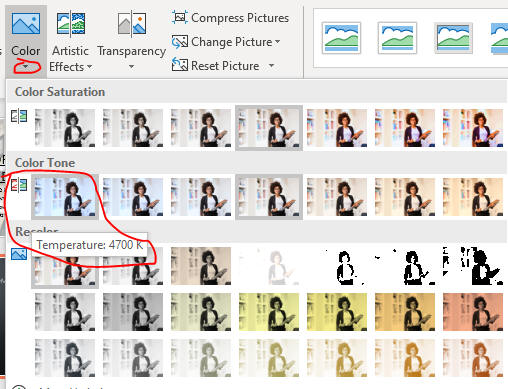Select coolest Color Tone thumbnail Temperature 4700 K
The height and width of the screenshot is (389, 508).
65,197
